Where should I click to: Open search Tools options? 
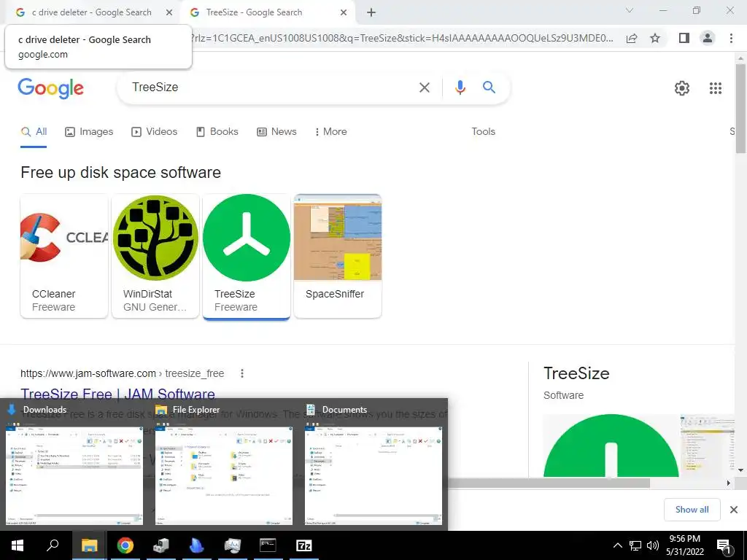point(483,132)
